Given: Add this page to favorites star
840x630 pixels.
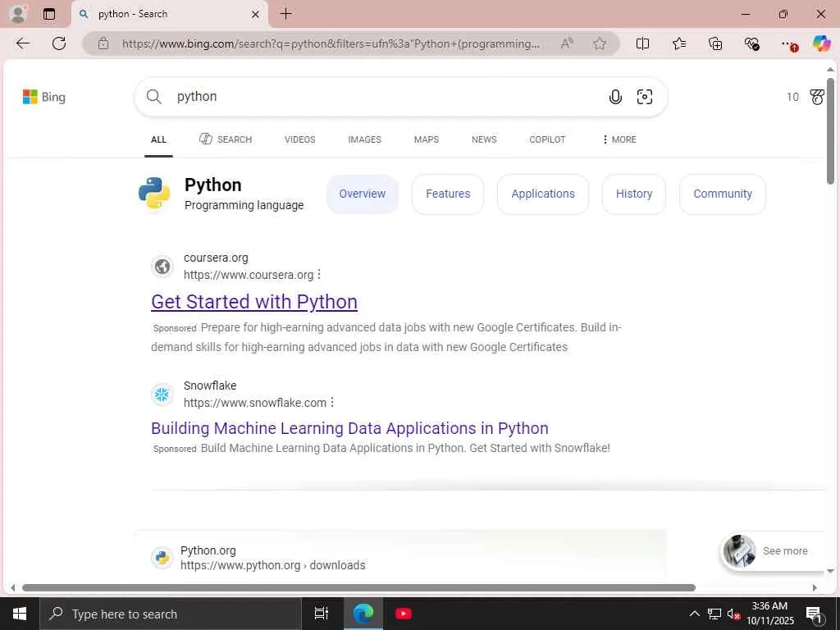Looking at the screenshot, I should (x=600, y=43).
